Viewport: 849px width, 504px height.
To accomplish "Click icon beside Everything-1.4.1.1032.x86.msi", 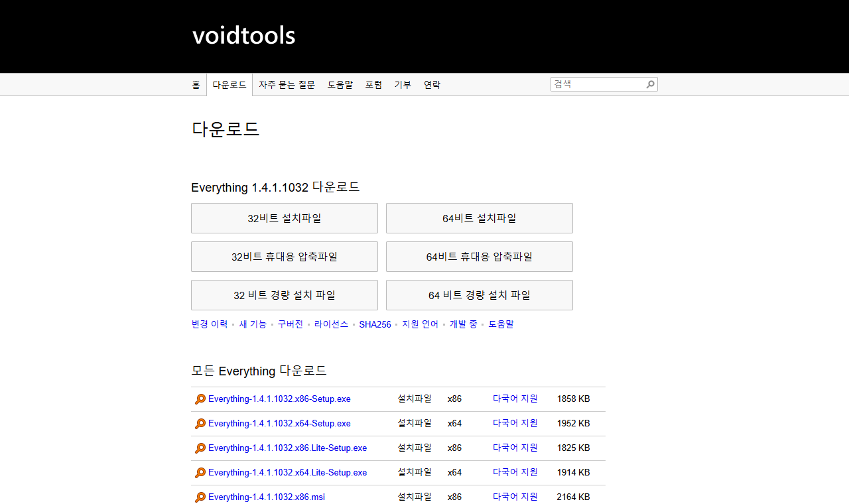I will (x=200, y=497).
